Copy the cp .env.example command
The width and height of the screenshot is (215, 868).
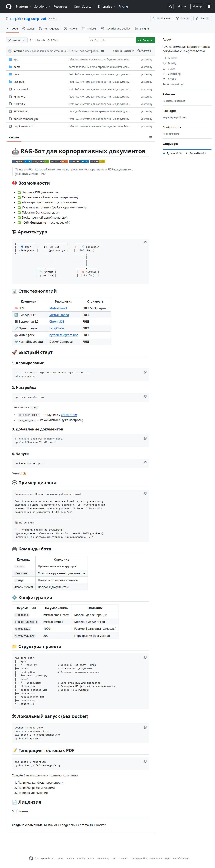pyautogui.click(x=145, y=397)
